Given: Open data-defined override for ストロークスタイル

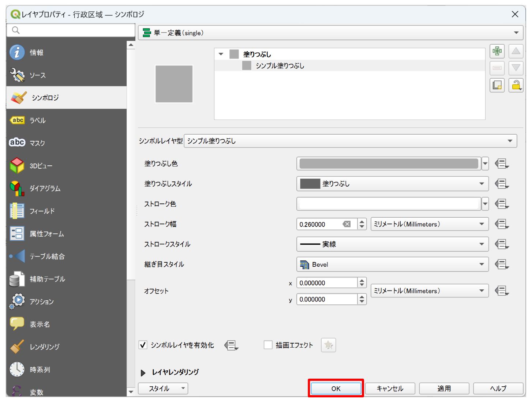Looking at the screenshot, I should click(502, 244).
